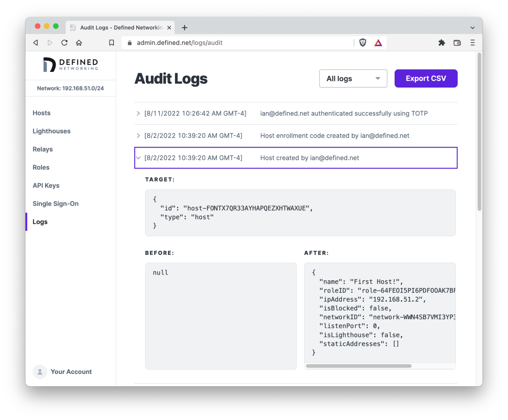Click the browser home icon

tap(79, 43)
